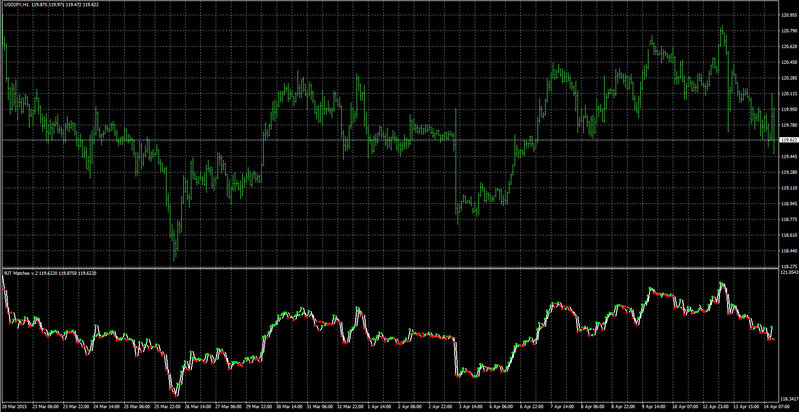Select the 25 Mar 22:00 time label
The height and width of the screenshot is (412, 799).
169,406
